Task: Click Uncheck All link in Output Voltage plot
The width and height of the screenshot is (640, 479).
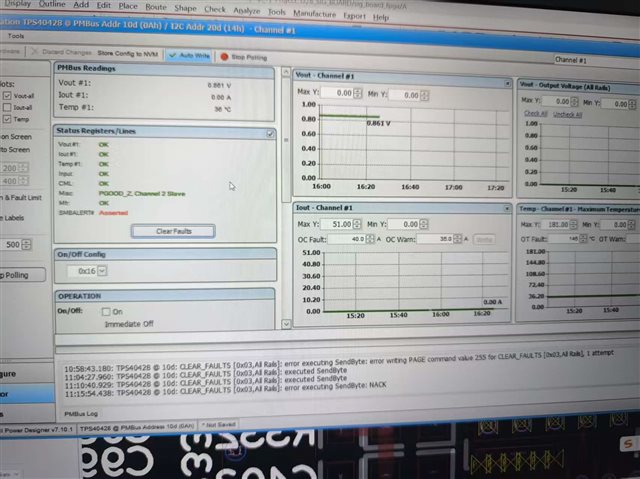Action: [x=567, y=115]
